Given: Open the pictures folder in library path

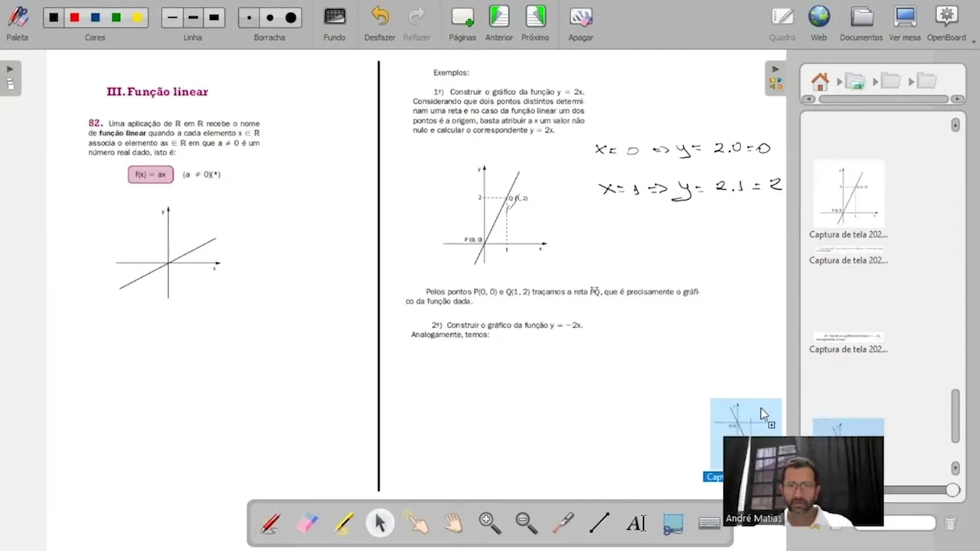Looking at the screenshot, I should click(x=854, y=81).
